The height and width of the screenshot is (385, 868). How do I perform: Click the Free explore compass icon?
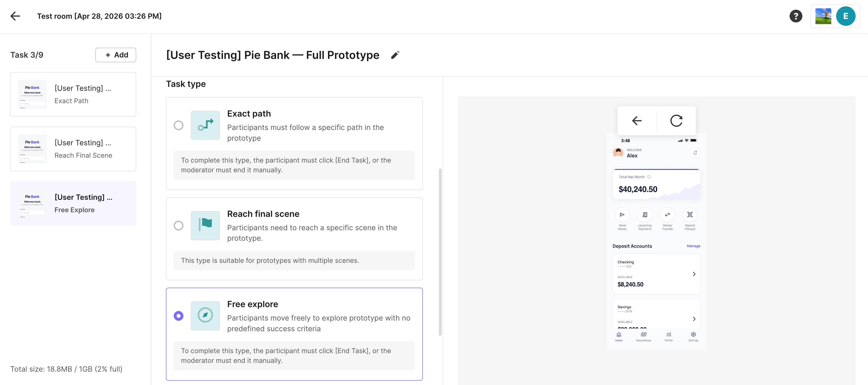click(205, 316)
